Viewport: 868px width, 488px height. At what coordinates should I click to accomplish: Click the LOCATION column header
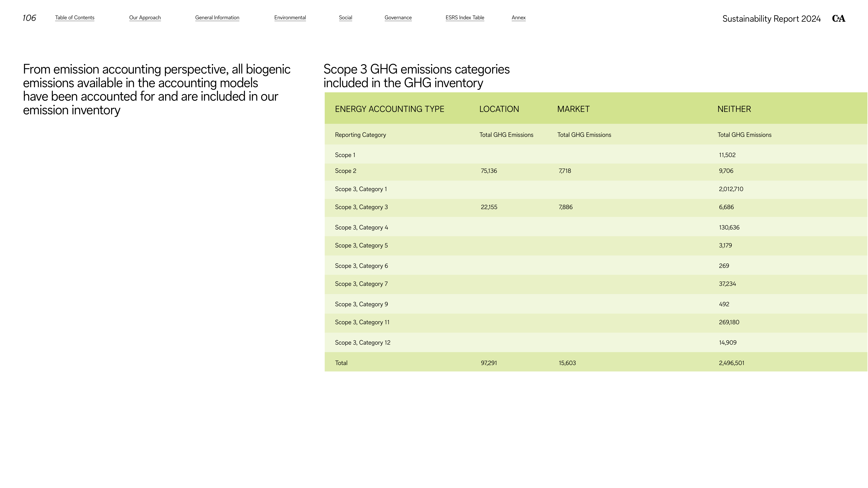coord(499,109)
